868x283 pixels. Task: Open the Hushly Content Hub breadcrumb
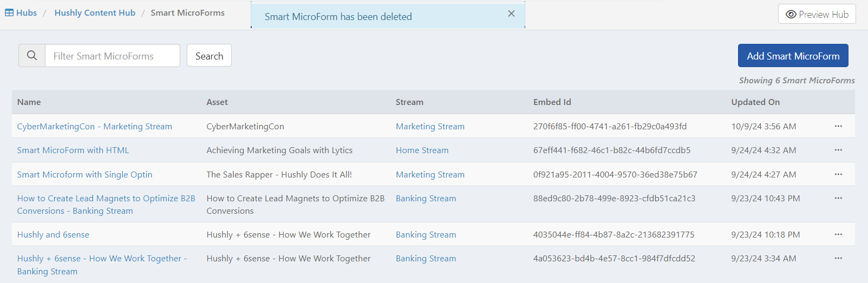(95, 13)
